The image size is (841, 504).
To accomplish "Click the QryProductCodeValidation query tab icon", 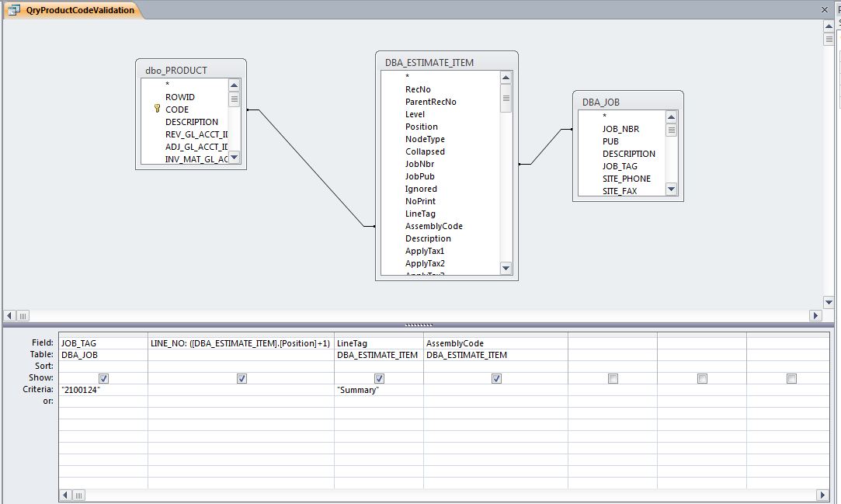I will (x=13, y=9).
